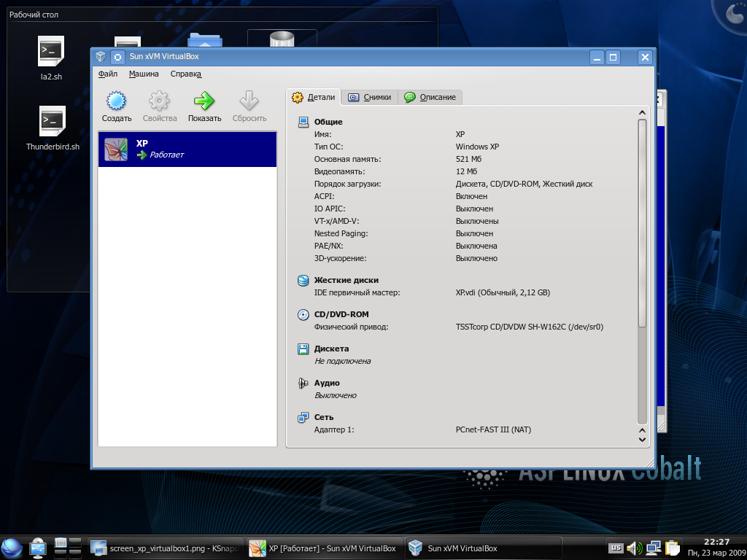Screen dimensions: 747x560
Task: Select the XP virtual machine butterfly icon
Action: pyautogui.click(x=116, y=149)
